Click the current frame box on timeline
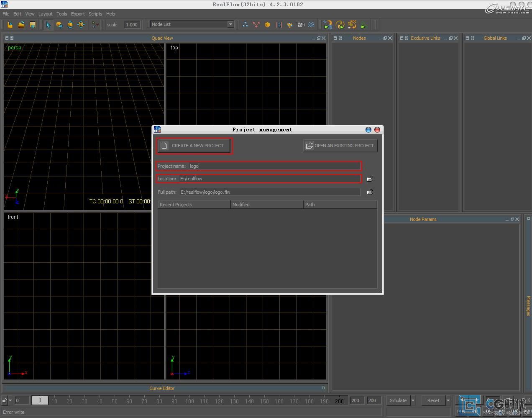The height and width of the screenshot is (418, 532). (40, 400)
